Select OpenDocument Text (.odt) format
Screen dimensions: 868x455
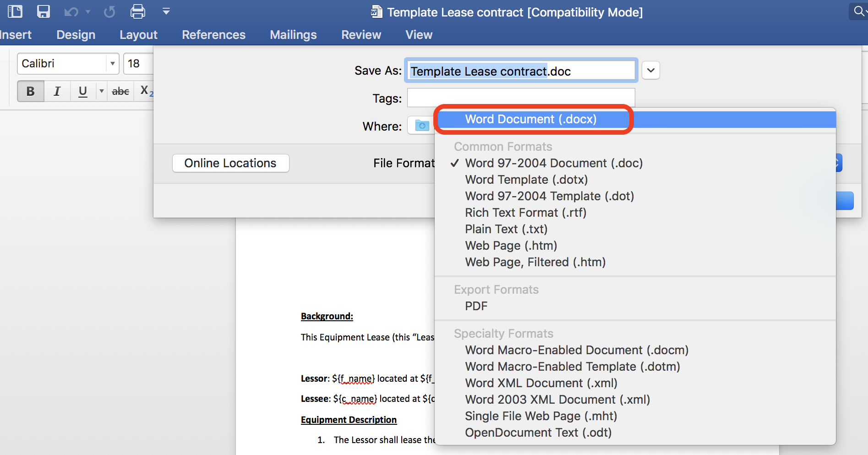(x=538, y=433)
